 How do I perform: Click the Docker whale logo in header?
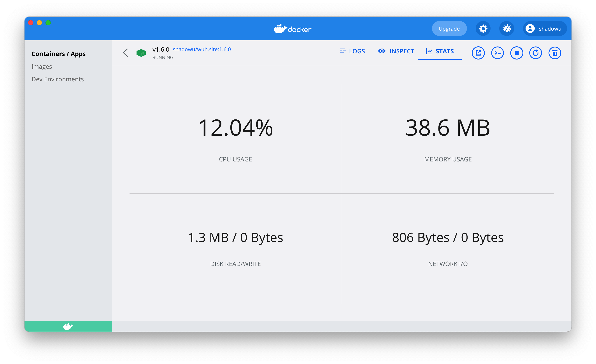(293, 29)
